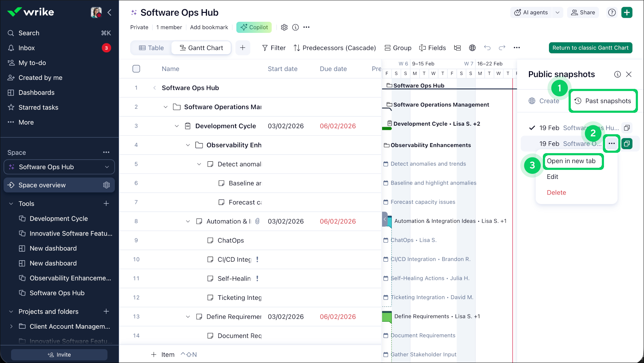Mark ChatOps task status checkbox
This screenshot has width=644, height=363.
(x=210, y=240)
